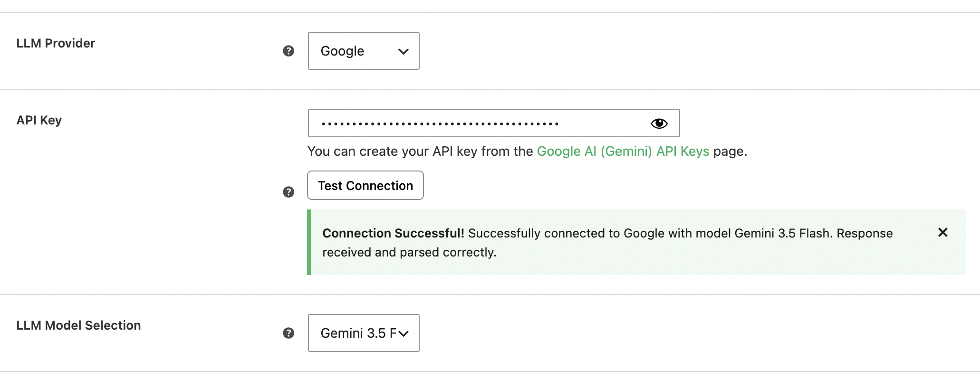Viewport: 980px width, 380px height.
Task: Reveal the API key with the eye icon
Action: point(659,123)
